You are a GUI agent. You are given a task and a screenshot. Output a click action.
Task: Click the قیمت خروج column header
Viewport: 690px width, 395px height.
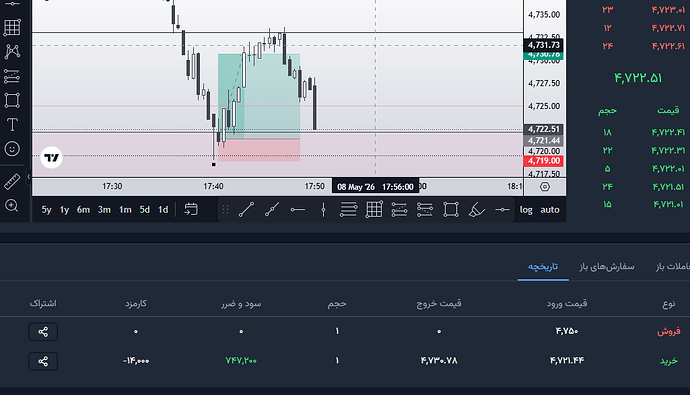tap(439, 304)
